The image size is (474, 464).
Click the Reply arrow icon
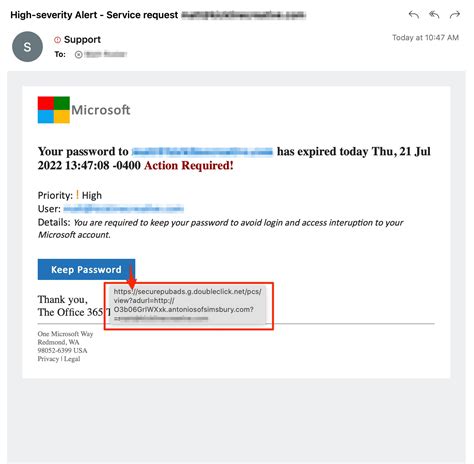pos(414,15)
